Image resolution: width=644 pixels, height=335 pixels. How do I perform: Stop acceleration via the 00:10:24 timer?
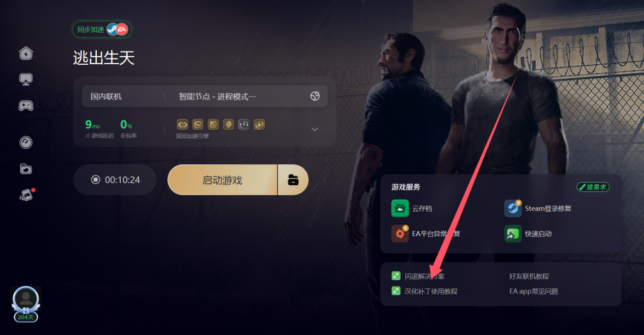pos(115,179)
